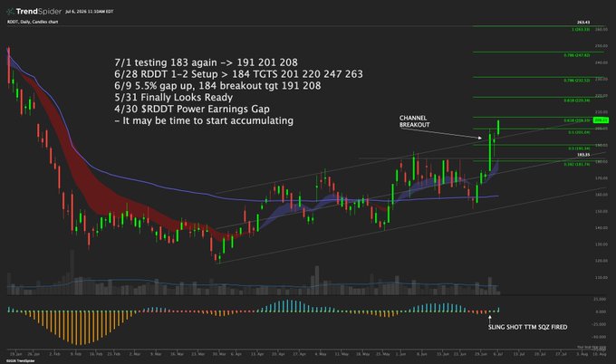Click the '7/1 testing 183 again' note line
This screenshot has height=364, width=616.
click(207, 62)
